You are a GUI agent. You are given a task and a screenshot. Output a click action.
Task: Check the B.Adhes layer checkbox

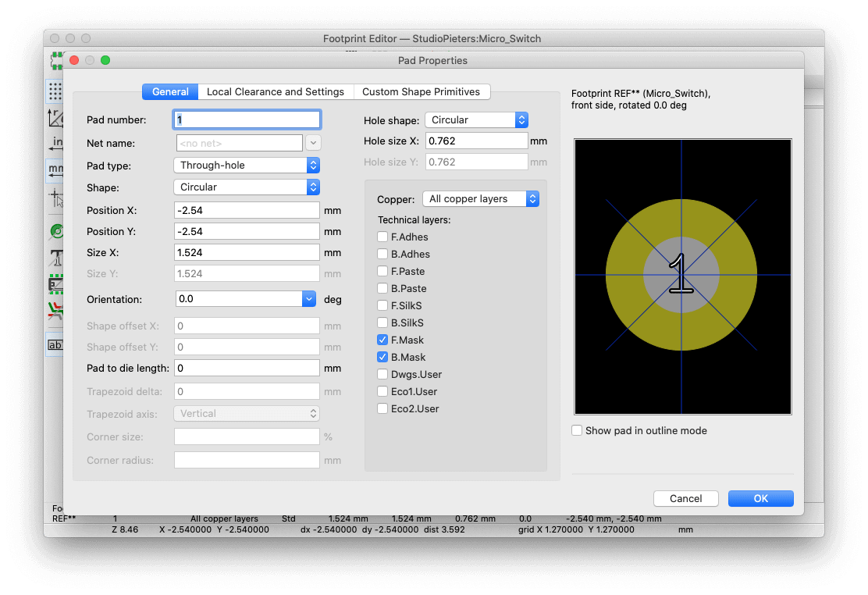(x=382, y=255)
